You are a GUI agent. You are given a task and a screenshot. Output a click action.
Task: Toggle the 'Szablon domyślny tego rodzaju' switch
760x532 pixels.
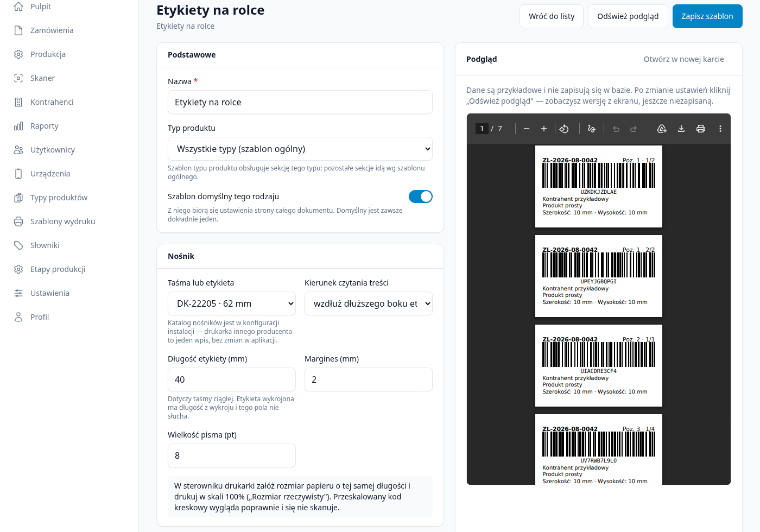421,197
